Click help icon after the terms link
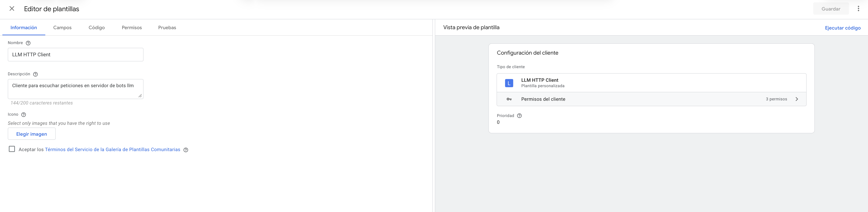Screen dimensions: 868x212 pos(186,150)
